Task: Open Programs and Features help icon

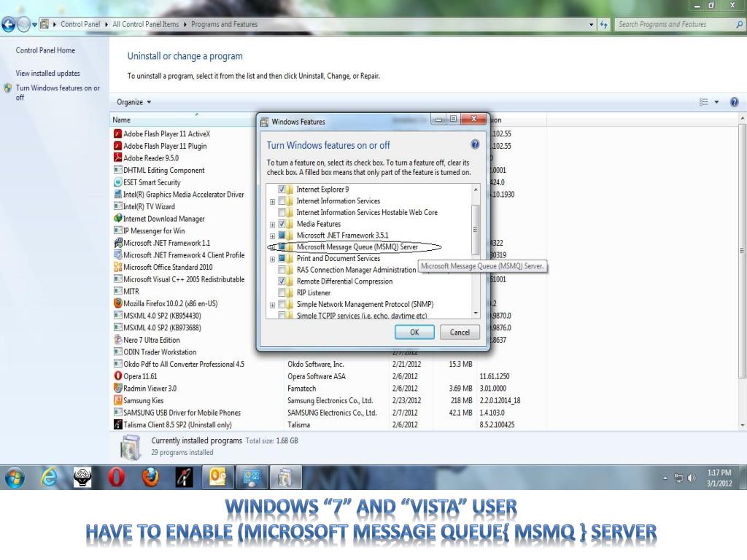Action: (x=734, y=102)
